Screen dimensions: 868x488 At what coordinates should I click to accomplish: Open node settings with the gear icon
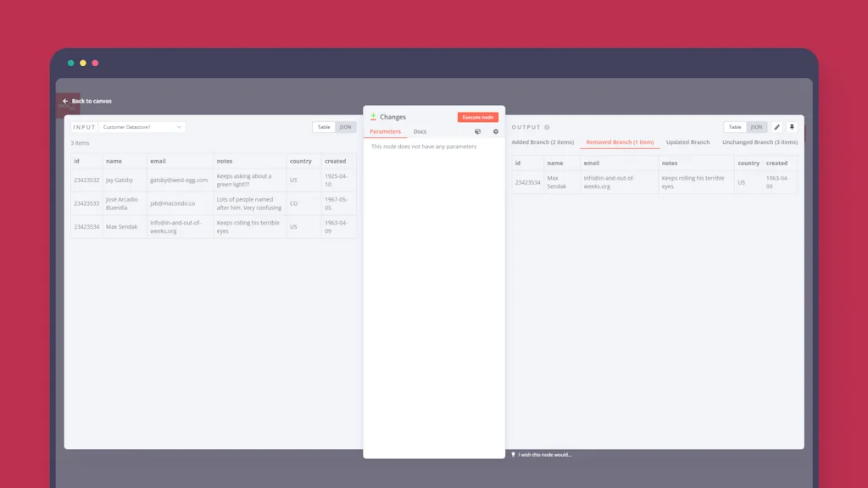click(x=496, y=132)
